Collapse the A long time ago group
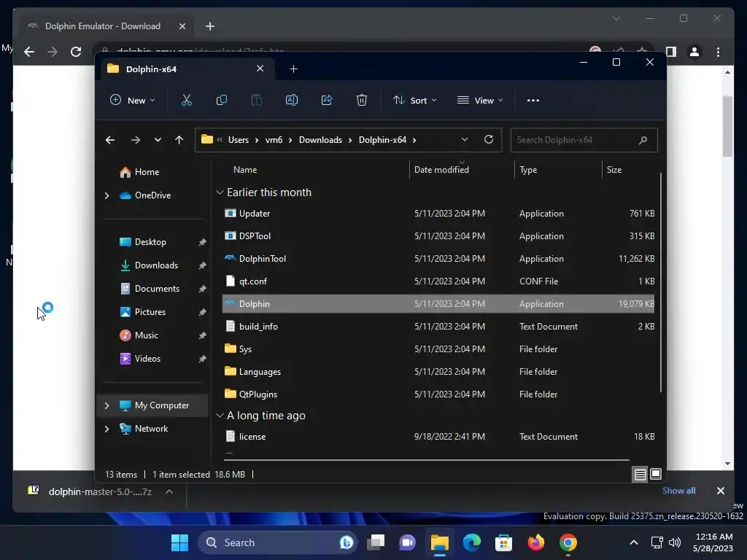This screenshot has height=560, width=747. [x=220, y=415]
